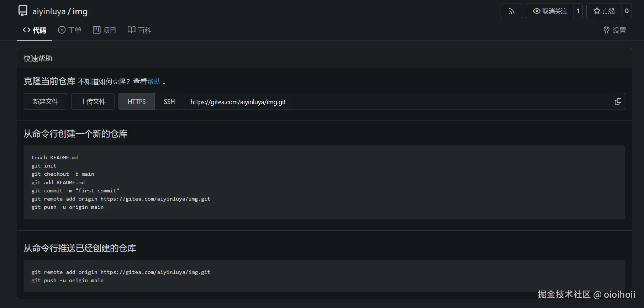The height and width of the screenshot is (308, 644).
Task: Switch to the 代码 tab
Action: 35,30
